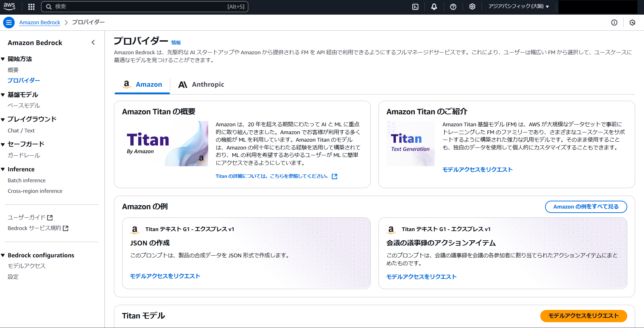Open Cross-region inference in the sidebar
Image resolution: width=644 pixels, height=328 pixels.
[35, 191]
